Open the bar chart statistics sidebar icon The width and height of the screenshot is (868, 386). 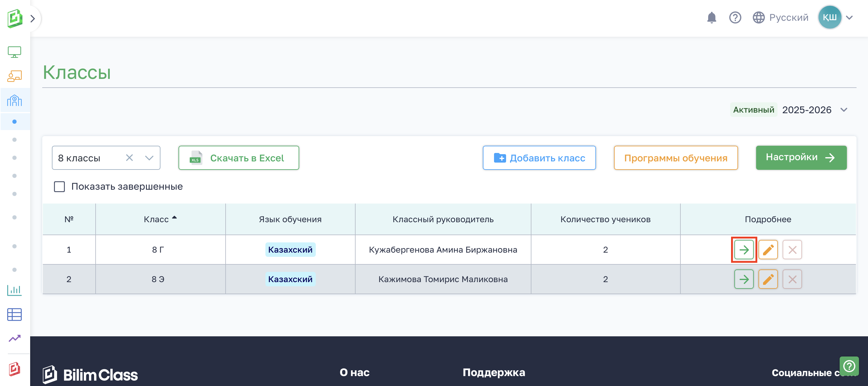14,290
